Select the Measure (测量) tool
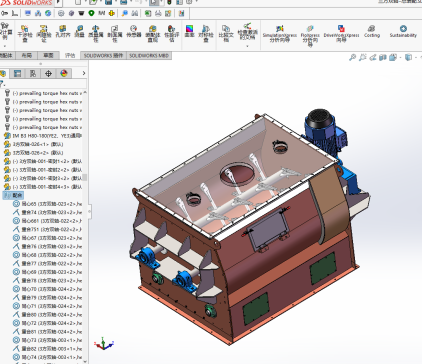The width and height of the screenshot is (422, 364). (79, 31)
